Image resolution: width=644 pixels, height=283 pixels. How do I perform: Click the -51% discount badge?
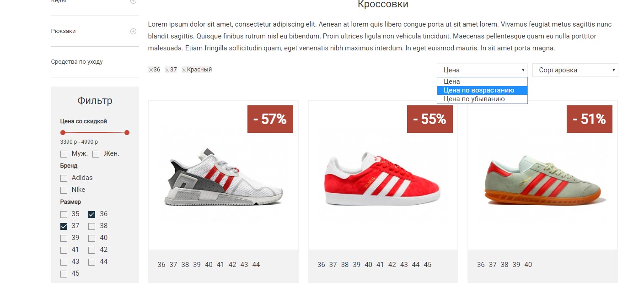(589, 119)
